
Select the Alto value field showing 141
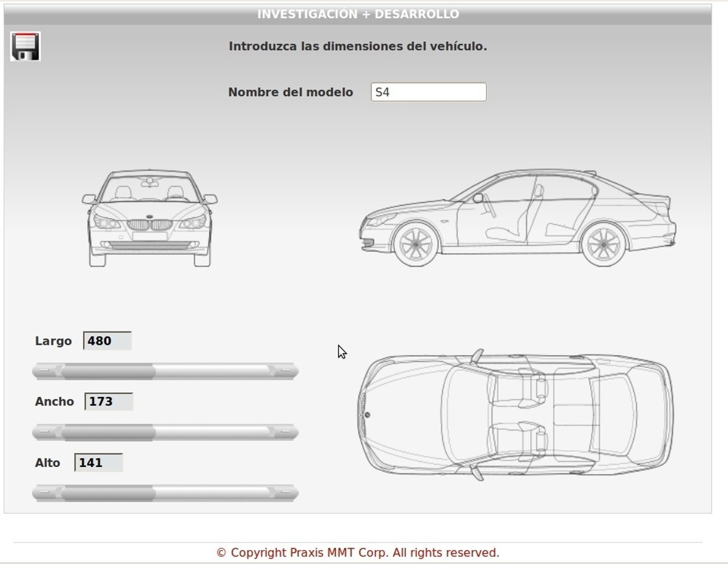click(x=99, y=463)
